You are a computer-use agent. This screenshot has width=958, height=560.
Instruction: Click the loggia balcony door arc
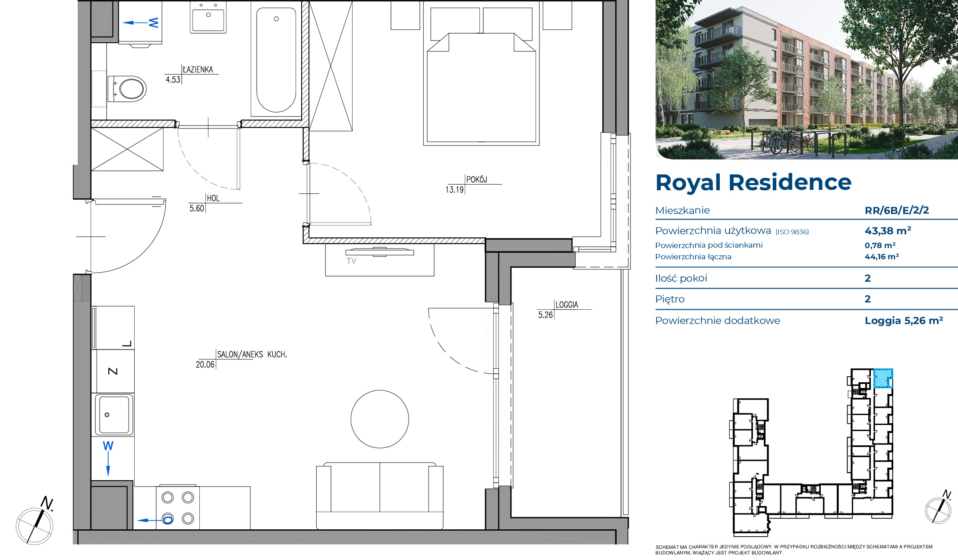pos(461,340)
